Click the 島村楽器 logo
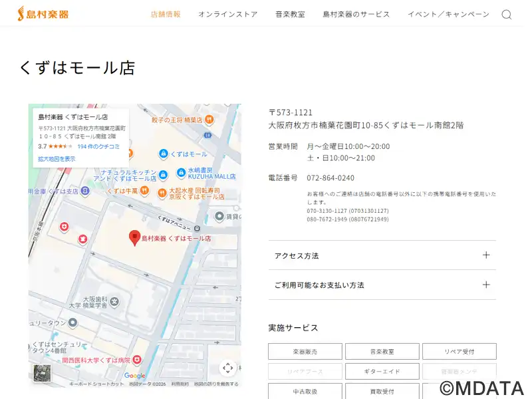The image size is (532, 399). click(43, 14)
